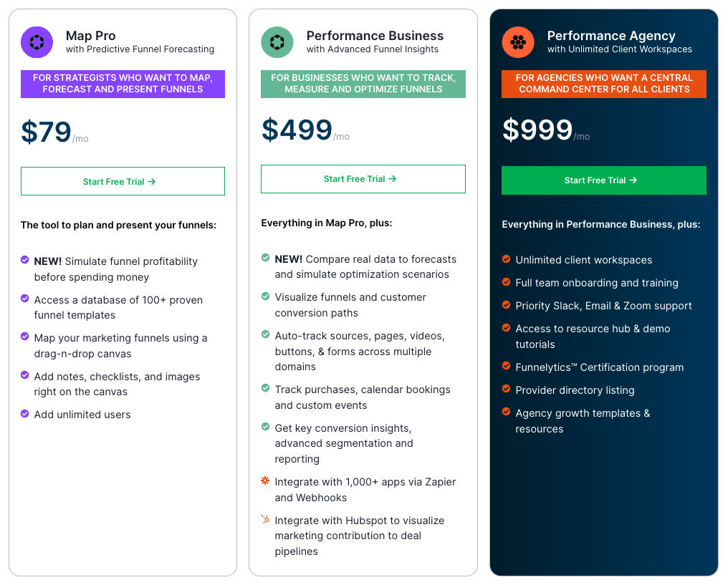Click the Hubspot icon in Business features
The width and height of the screenshot is (728, 585).
point(265,520)
